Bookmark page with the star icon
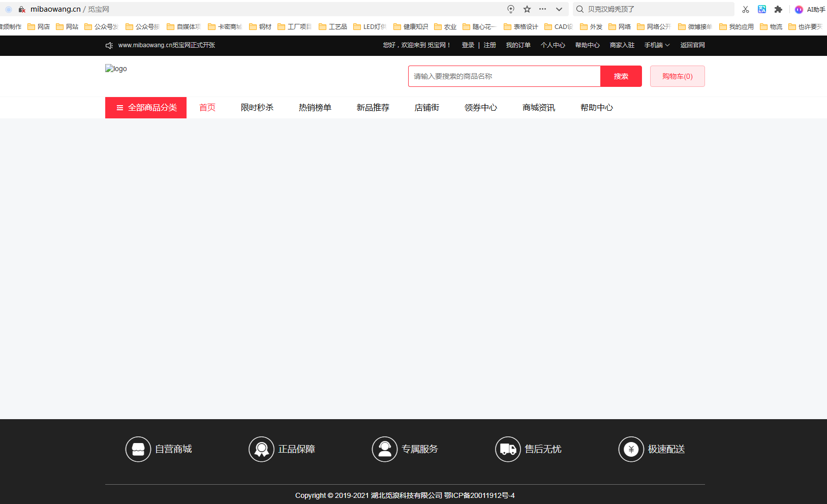The height and width of the screenshot is (504, 827). point(527,9)
